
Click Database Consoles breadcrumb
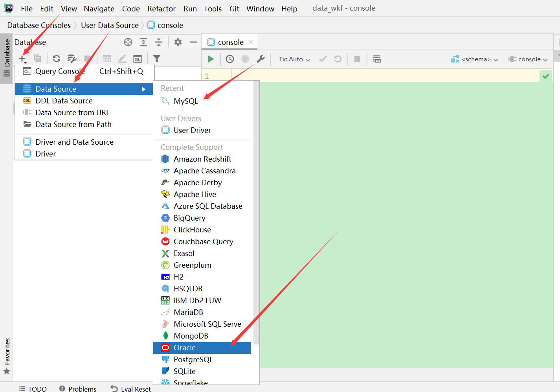pos(39,25)
